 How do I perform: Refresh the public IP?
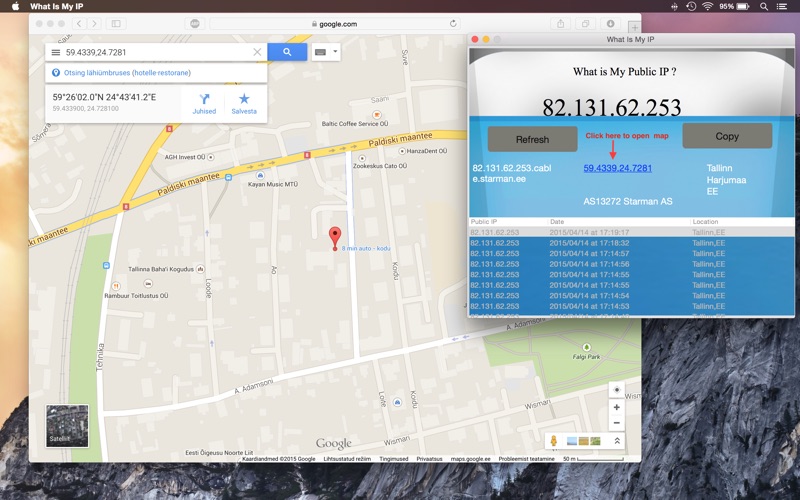click(x=532, y=139)
